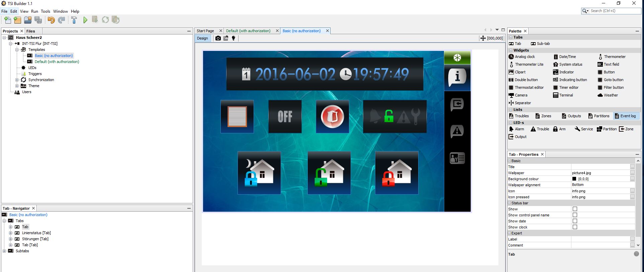The height and width of the screenshot is (272, 644).
Task: Select the info tab icon on canvas sidebar
Action: pos(457,77)
